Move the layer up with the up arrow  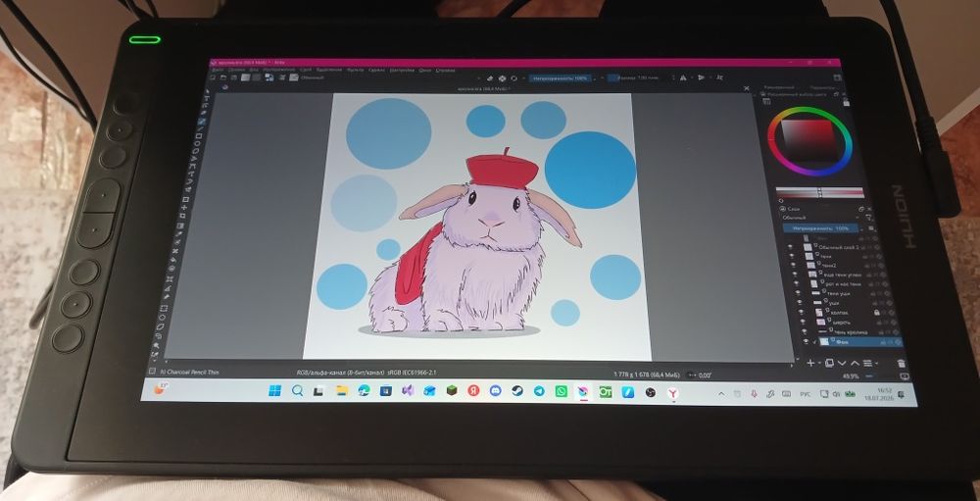[855, 363]
